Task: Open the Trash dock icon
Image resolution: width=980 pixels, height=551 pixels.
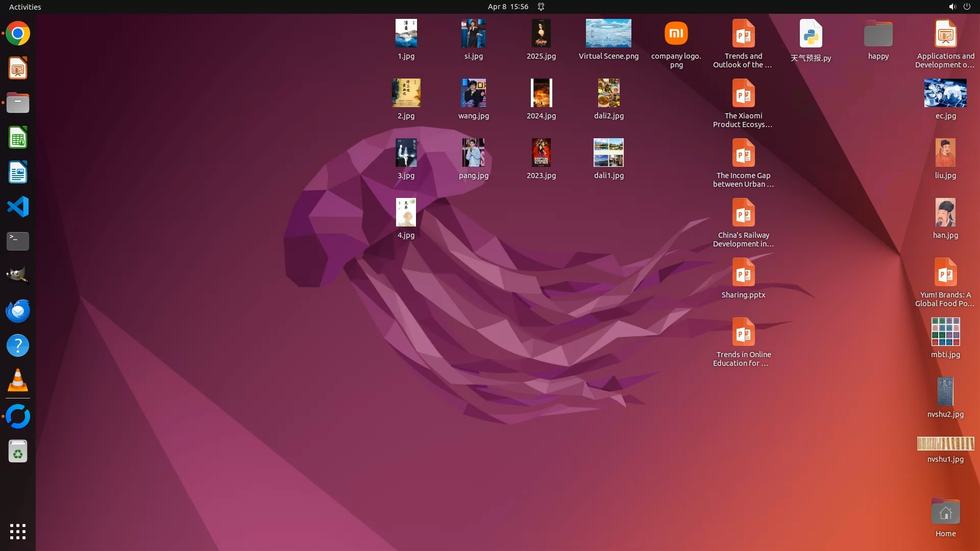Action: point(18,452)
